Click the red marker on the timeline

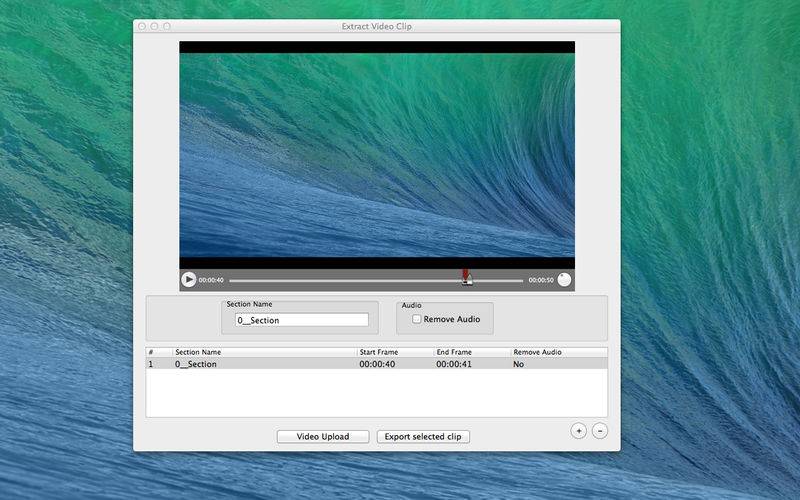[x=466, y=276]
